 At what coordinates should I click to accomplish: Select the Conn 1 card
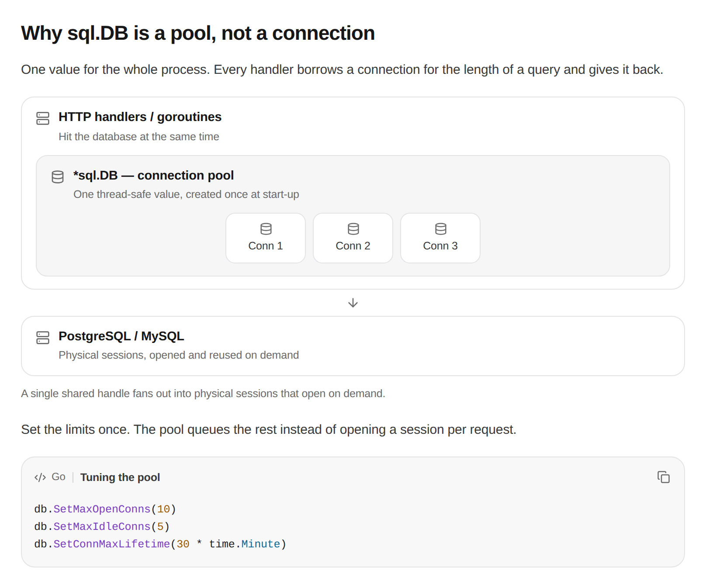coord(266,238)
